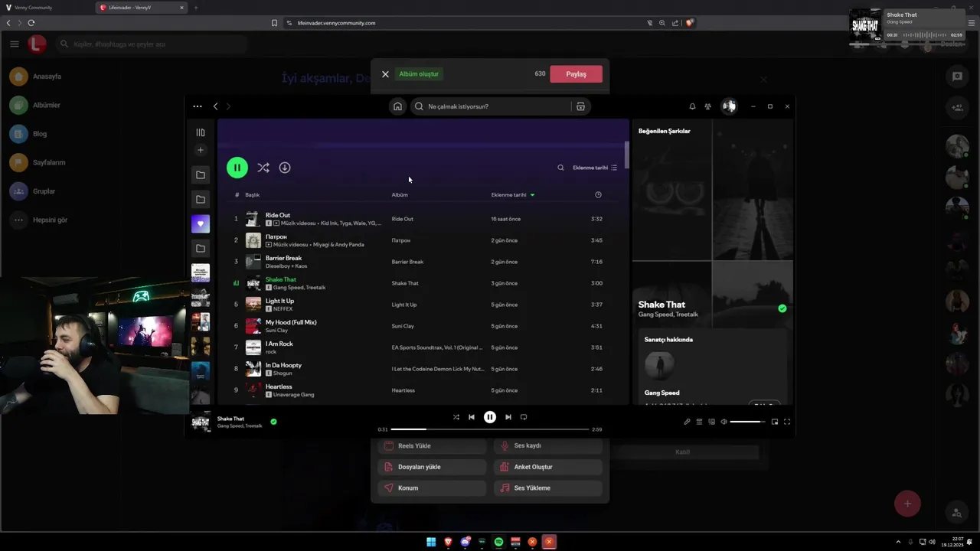Enter Spotify full screen mode

tap(787, 422)
